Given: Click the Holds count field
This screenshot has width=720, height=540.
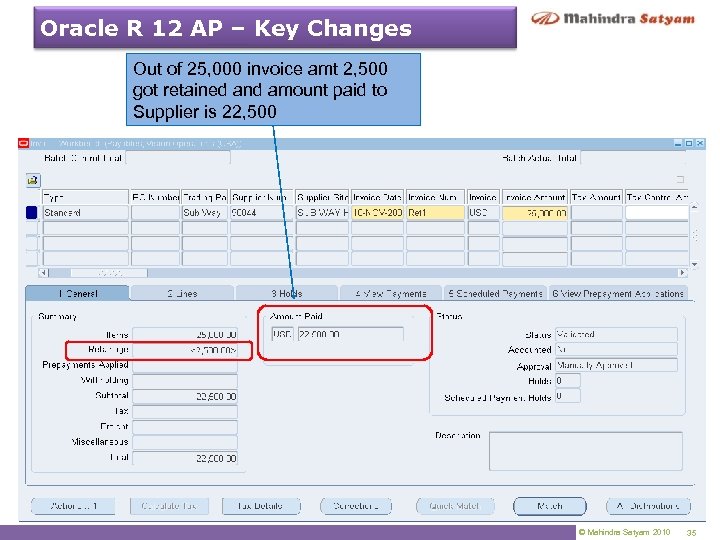Looking at the screenshot, I should pos(568,381).
